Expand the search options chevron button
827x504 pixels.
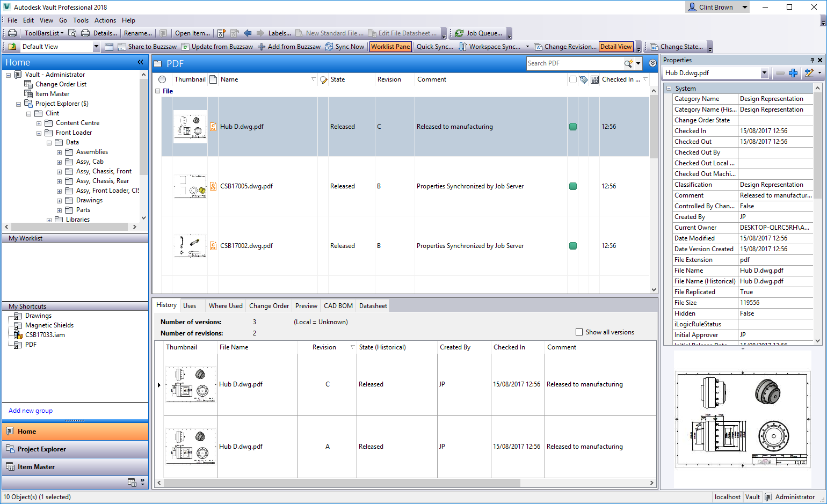click(652, 63)
